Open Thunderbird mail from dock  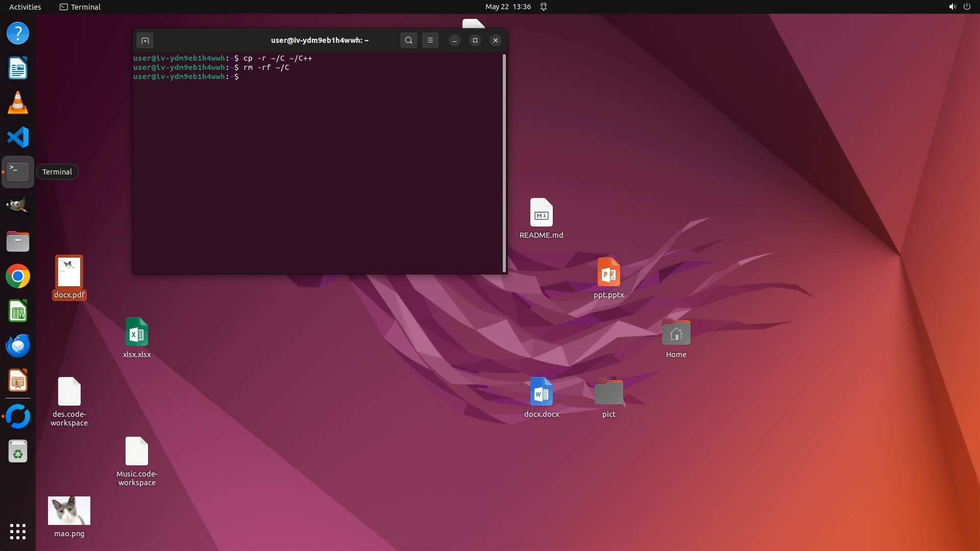coord(18,346)
